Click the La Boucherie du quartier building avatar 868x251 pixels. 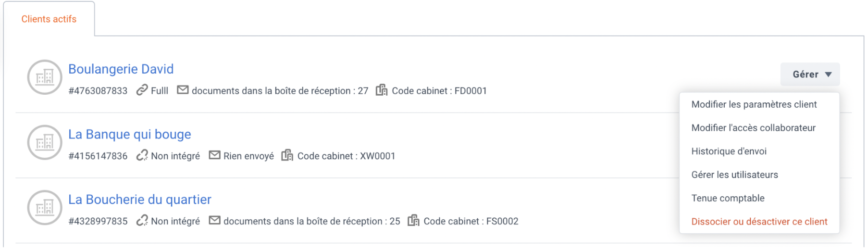45,208
